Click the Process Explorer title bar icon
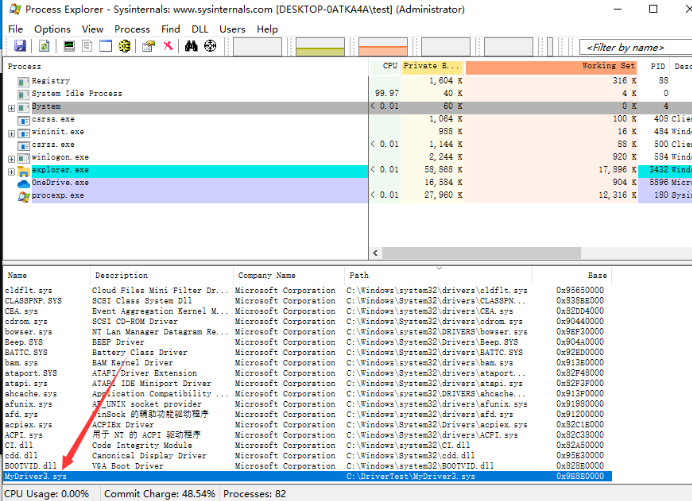The height and width of the screenshot is (501, 692). click(15, 9)
